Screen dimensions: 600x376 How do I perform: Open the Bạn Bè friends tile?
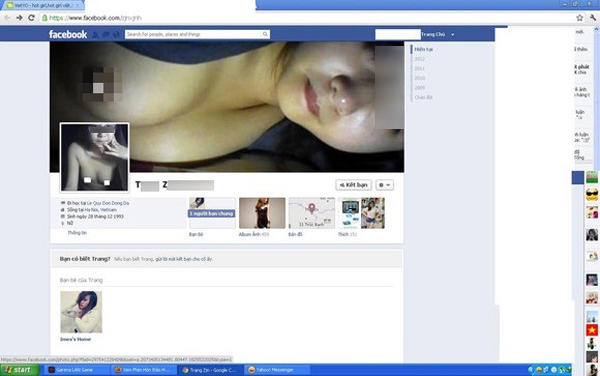212,213
